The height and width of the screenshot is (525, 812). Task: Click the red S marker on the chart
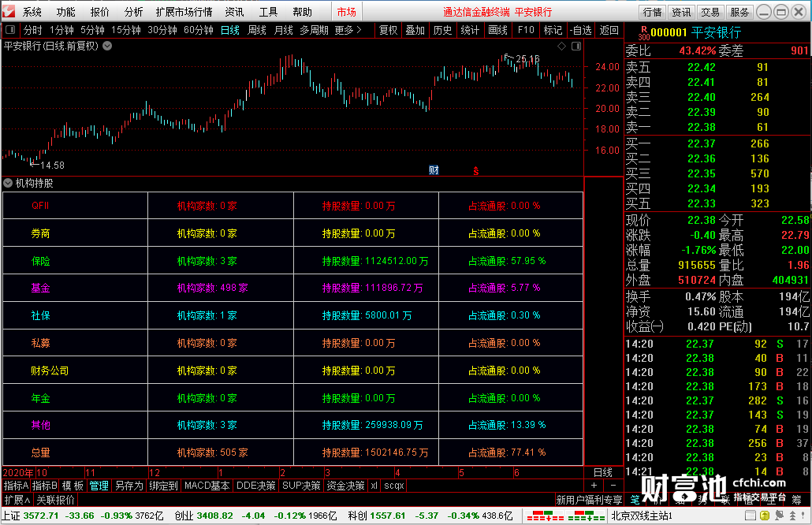[x=476, y=171]
